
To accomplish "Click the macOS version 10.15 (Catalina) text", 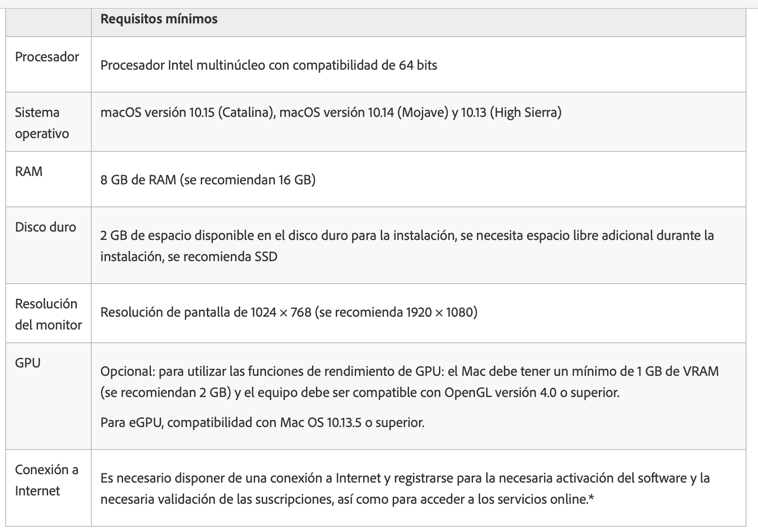I will pyautogui.click(x=185, y=112).
